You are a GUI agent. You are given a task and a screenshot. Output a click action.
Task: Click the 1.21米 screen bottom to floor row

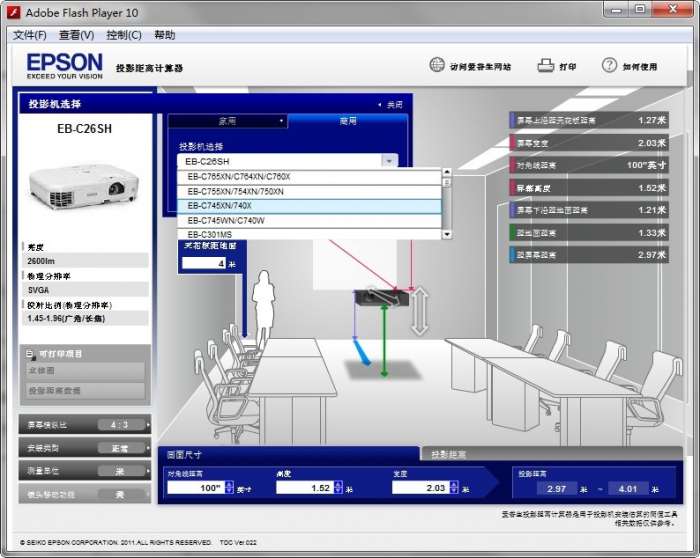point(589,210)
